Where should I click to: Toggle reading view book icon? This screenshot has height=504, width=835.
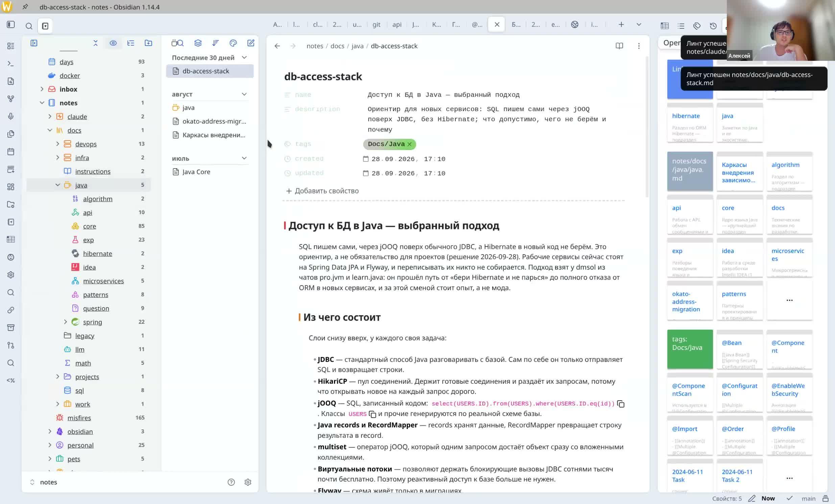click(x=619, y=46)
